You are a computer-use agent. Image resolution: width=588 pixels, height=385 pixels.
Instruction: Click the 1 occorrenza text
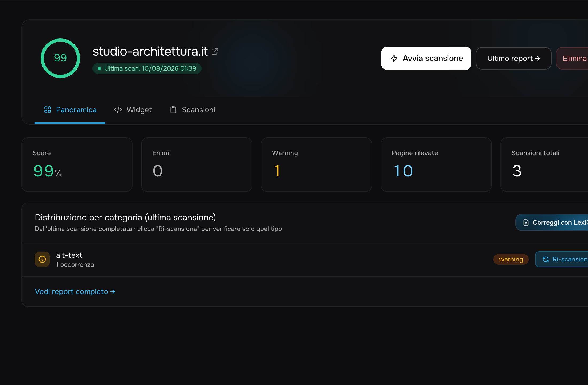(x=75, y=265)
